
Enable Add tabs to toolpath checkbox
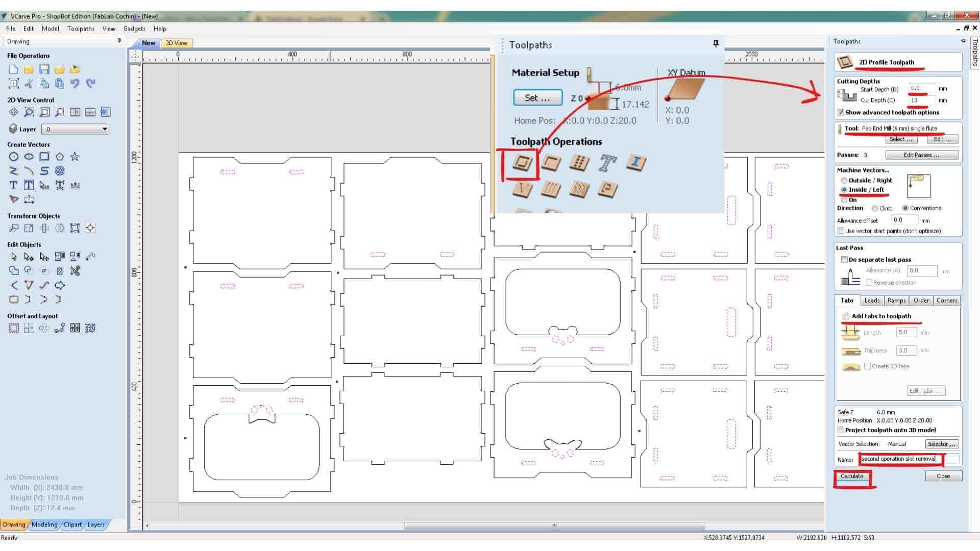coord(846,316)
